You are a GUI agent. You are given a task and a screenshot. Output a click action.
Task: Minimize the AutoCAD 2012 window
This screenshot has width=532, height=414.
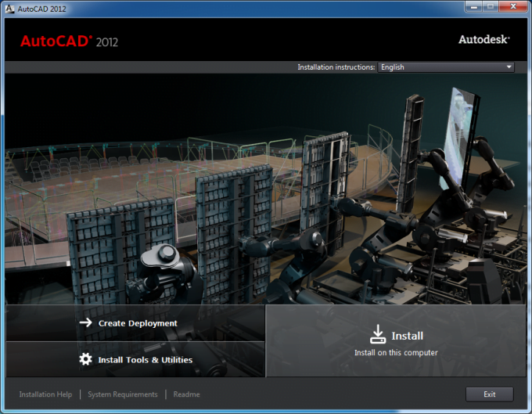point(473,7)
